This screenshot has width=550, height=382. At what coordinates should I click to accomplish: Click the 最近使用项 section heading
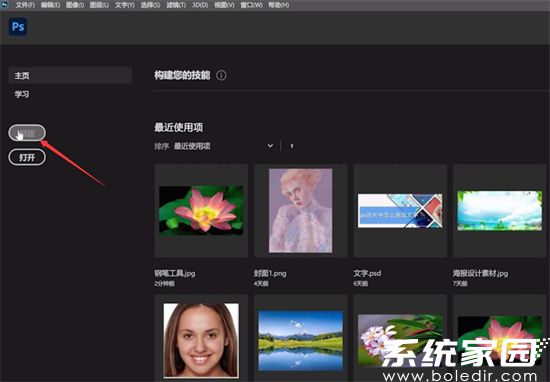tap(179, 127)
